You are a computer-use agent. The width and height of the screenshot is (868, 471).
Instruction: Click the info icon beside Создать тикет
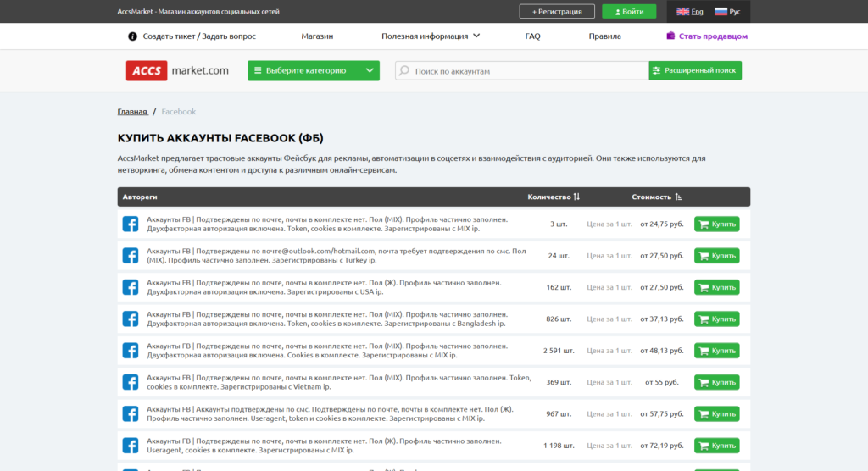pyautogui.click(x=132, y=36)
